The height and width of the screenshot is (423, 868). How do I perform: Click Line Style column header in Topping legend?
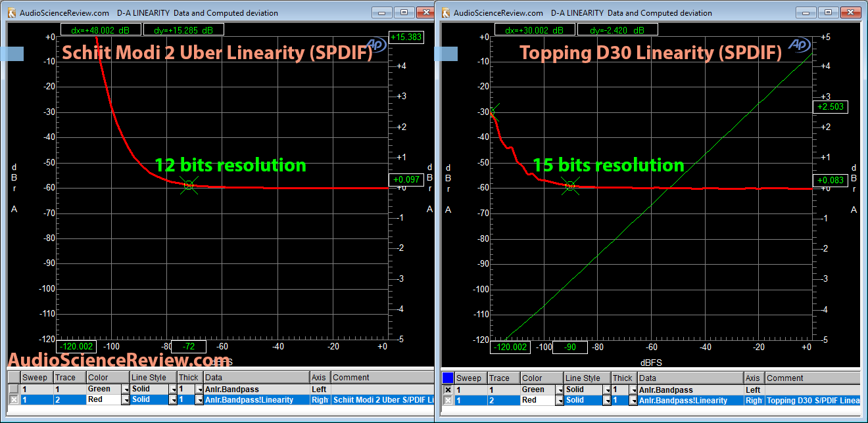pos(587,378)
